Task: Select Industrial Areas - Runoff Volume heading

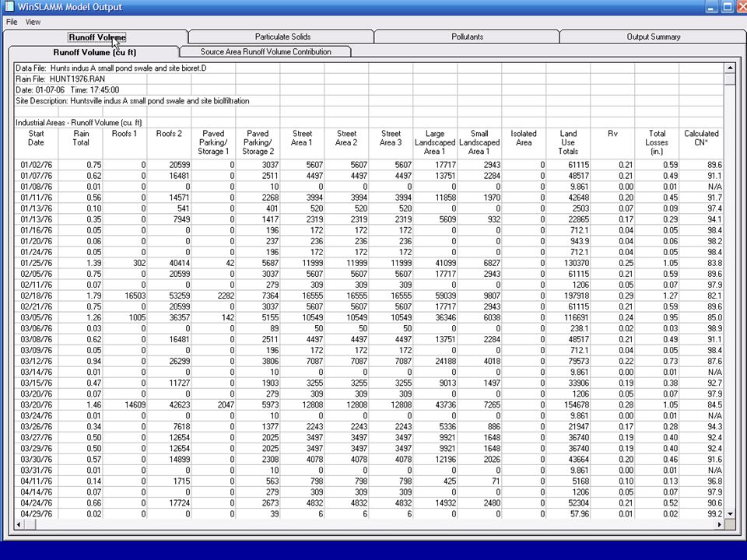Action: (79, 123)
